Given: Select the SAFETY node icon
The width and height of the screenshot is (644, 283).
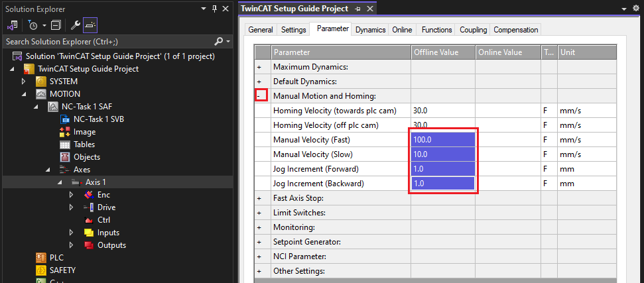Looking at the screenshot, I should [40, 270].
